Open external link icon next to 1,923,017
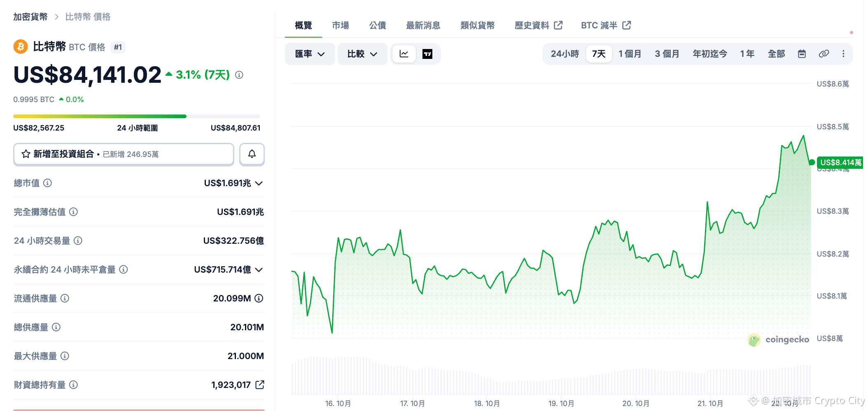 [x=260, y=385]
